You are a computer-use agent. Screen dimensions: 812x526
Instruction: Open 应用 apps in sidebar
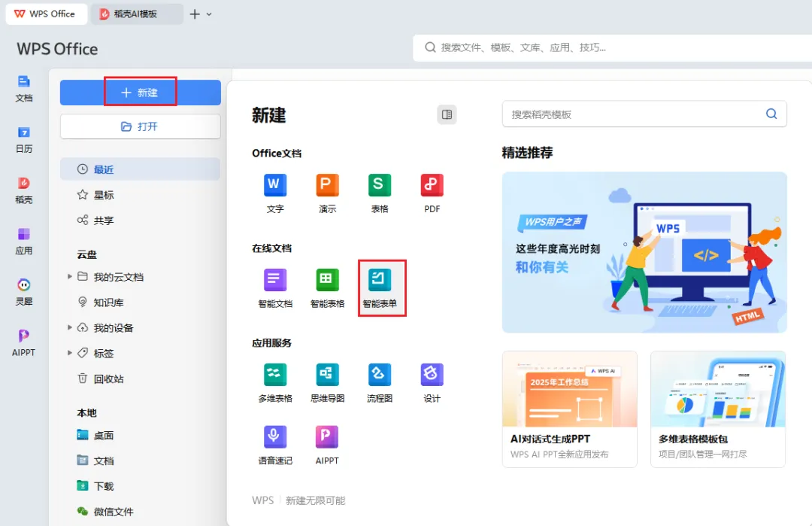pyautogui.click(x=24, y=242)
